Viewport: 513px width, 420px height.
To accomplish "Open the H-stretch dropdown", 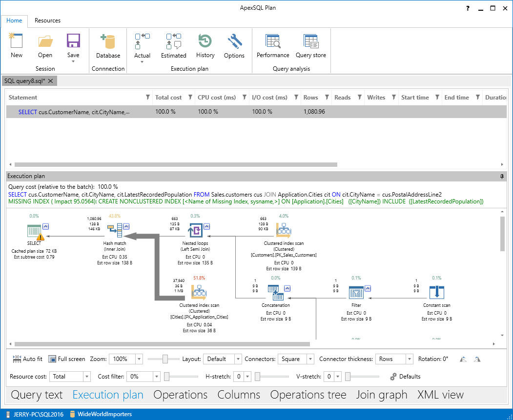I will 247,377.
